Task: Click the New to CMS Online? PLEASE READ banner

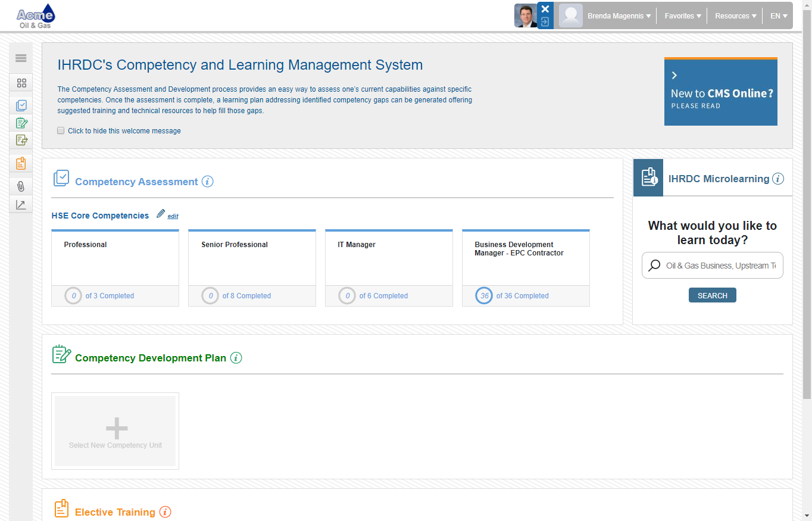Action: (721, 91)
